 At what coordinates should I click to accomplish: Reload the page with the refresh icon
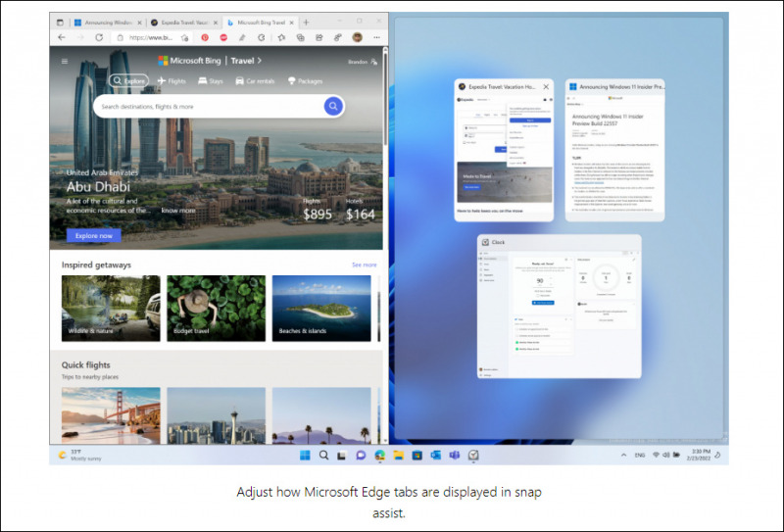(x=99, y=37)
